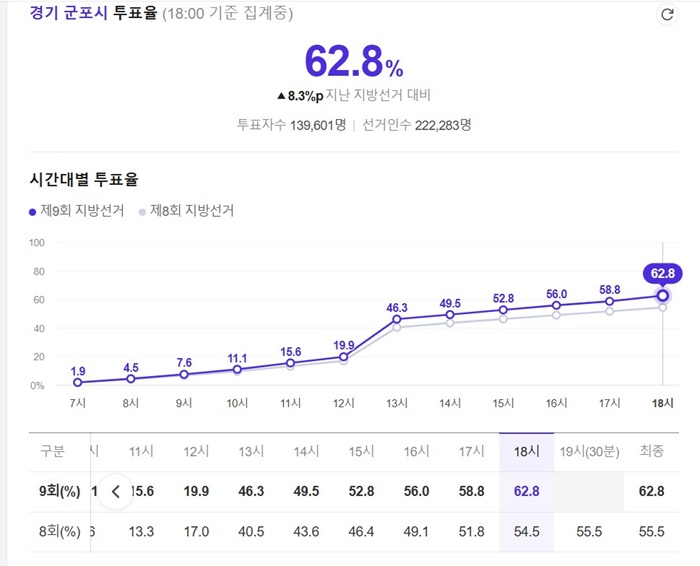Screen dimensions: 700x566
Task: Click the ▲8.3%p change indicator
Action: [300, 96]
